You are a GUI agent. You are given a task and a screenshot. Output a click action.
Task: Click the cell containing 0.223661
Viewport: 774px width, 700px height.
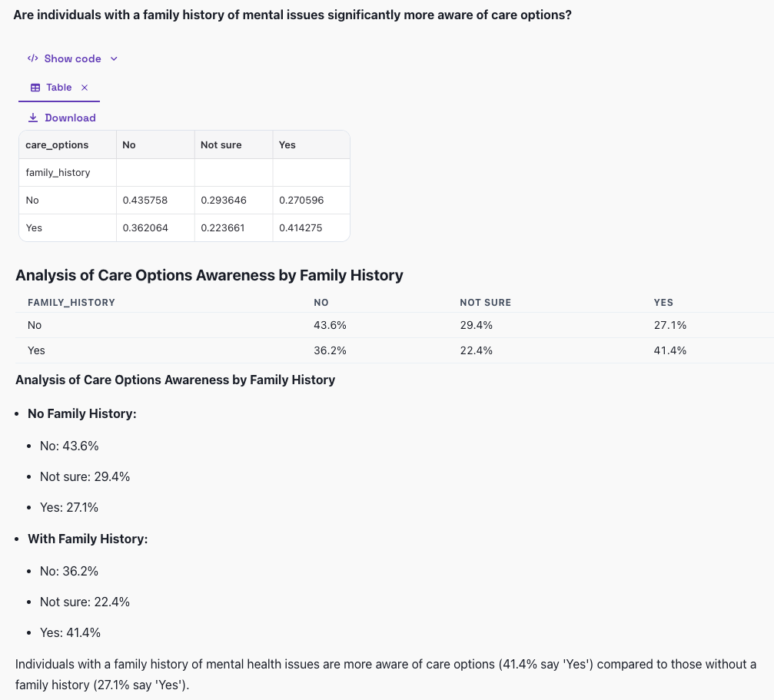click(223, 227)
